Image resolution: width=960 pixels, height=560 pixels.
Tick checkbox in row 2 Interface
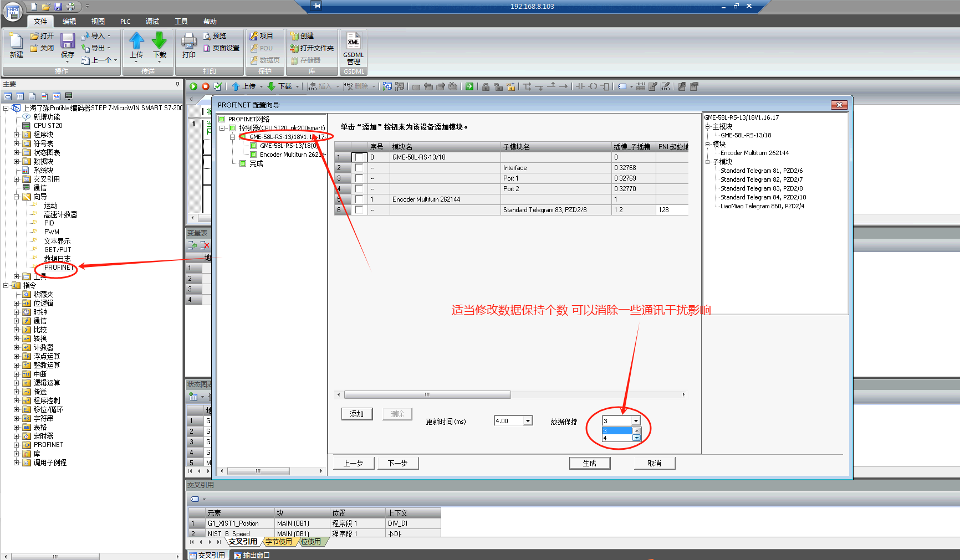359,168
